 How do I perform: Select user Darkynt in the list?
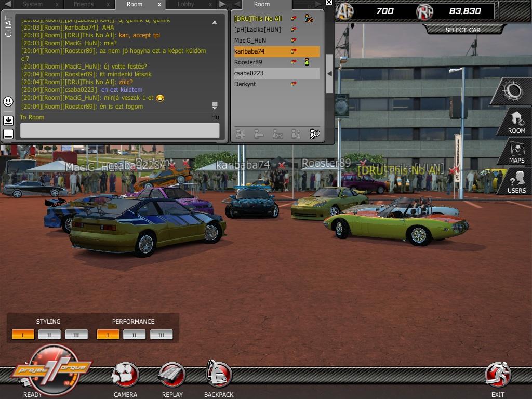tap(276, 84)
